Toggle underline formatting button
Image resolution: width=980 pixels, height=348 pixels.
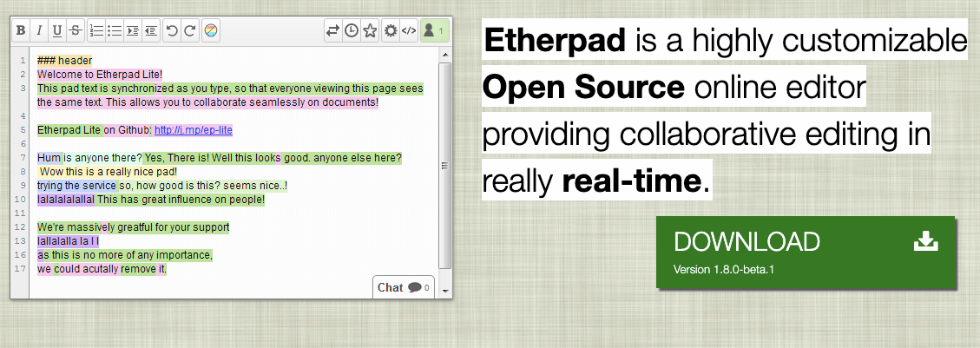tap(57, 30)
